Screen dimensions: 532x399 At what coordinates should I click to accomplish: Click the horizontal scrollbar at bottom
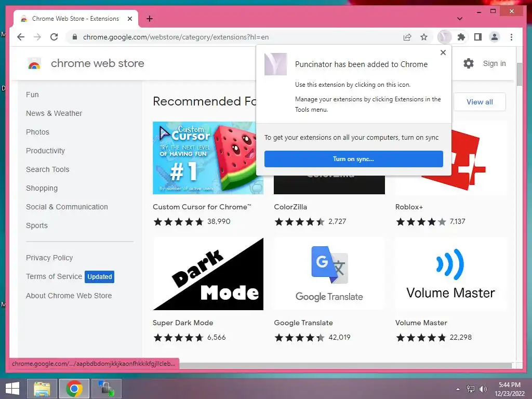(x=345, y=365)
